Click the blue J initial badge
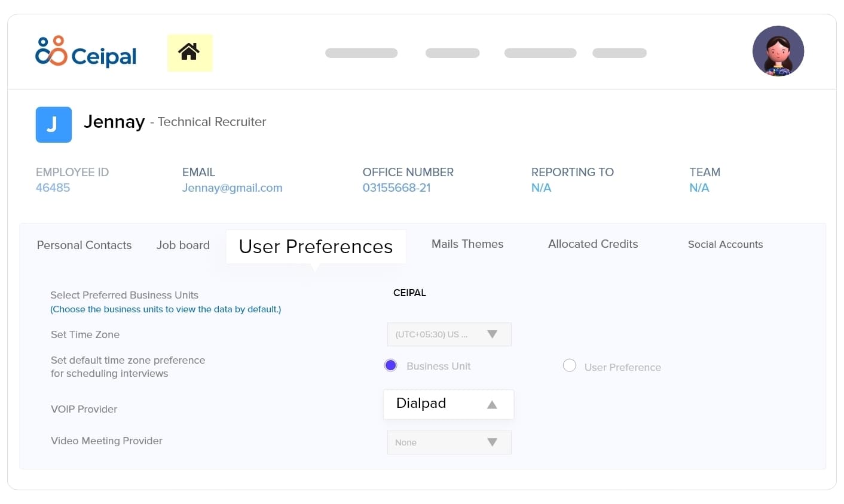This screenshot has width=844, height=504. 54,125
